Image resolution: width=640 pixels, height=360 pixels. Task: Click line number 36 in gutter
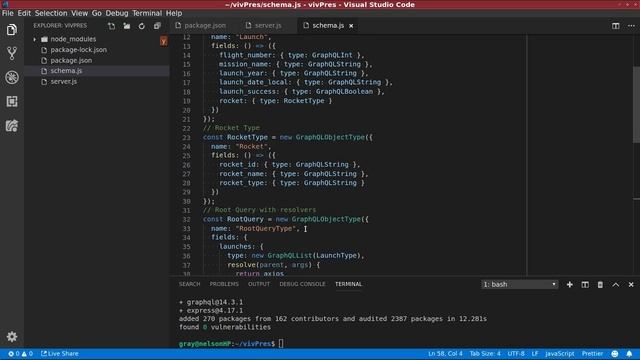pos(186,256)
